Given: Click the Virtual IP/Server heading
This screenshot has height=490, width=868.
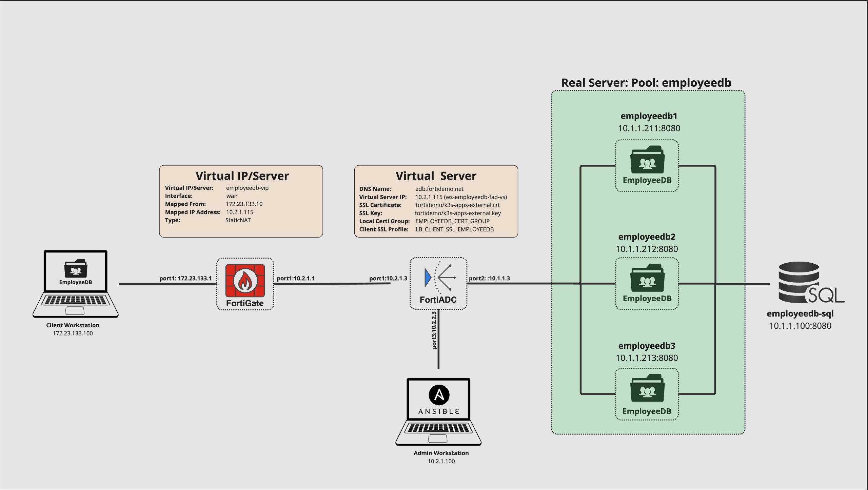Looking at the screenshot, I should pyautogui.click(x=242, y=176).
